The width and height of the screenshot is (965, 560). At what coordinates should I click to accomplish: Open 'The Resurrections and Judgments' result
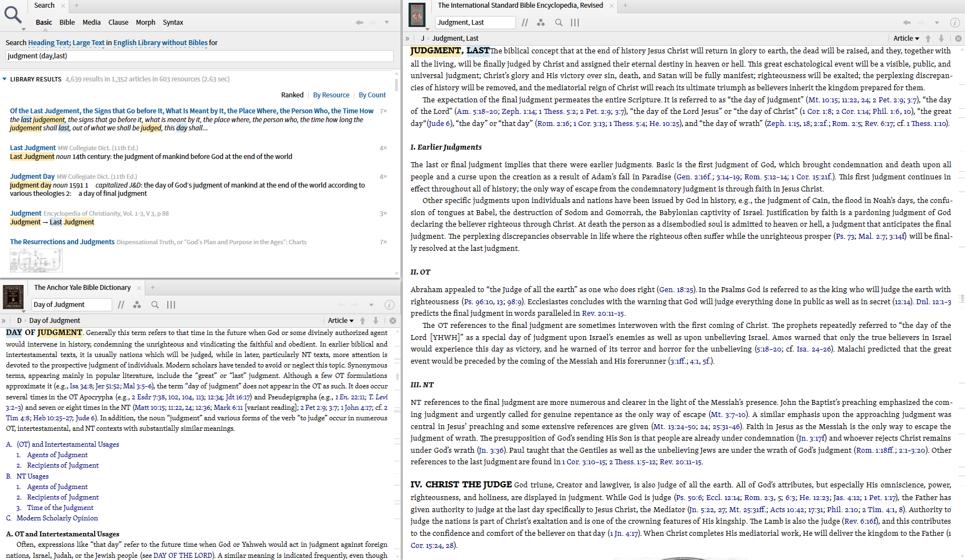click(62, 242)
